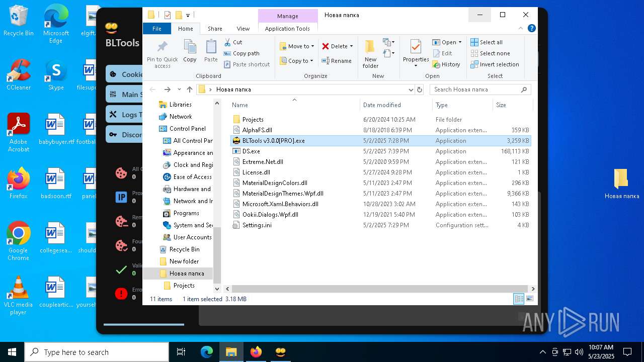The image size is (644, 362).
Task: Click Invert selection in ribbon
Action: pos(495,64)
